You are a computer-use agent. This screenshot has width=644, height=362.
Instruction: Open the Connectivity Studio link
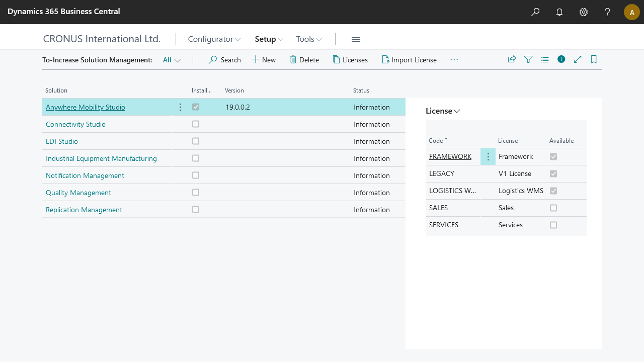(x=75, y=124)
